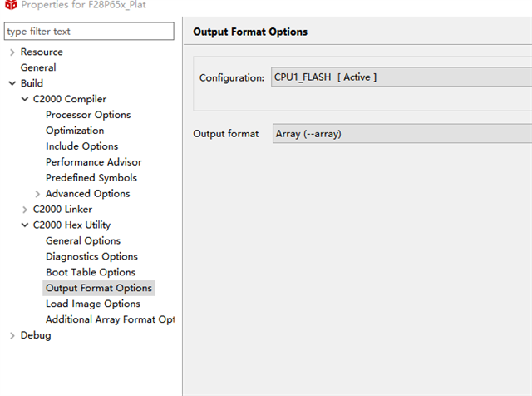Expand the Debug tree node

(x=12, y=336)
